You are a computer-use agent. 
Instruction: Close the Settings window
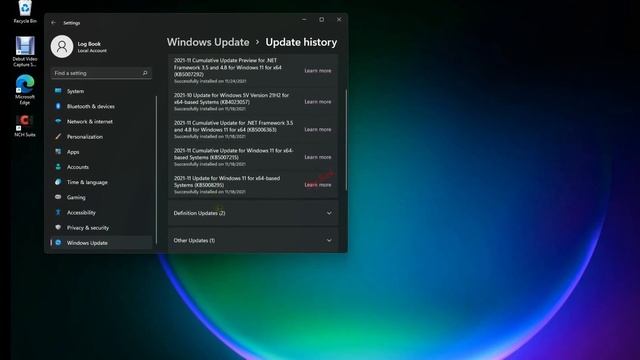(339, 19)
